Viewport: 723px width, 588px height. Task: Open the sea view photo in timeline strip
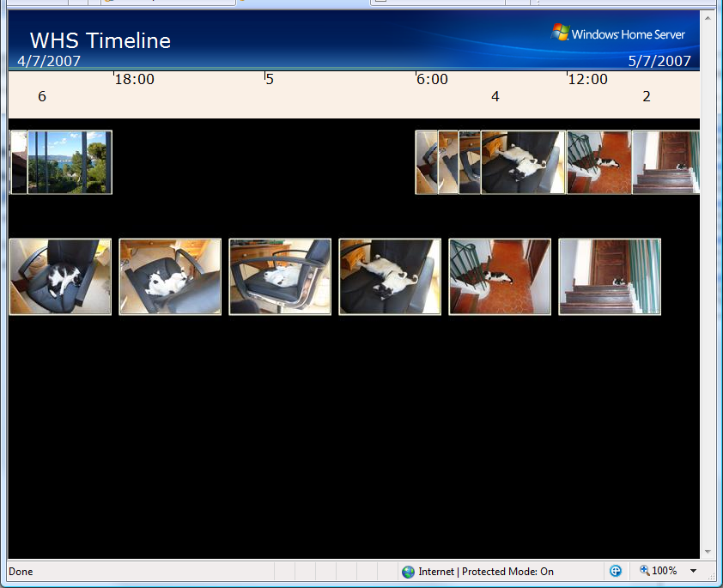(x=69, y=162)
